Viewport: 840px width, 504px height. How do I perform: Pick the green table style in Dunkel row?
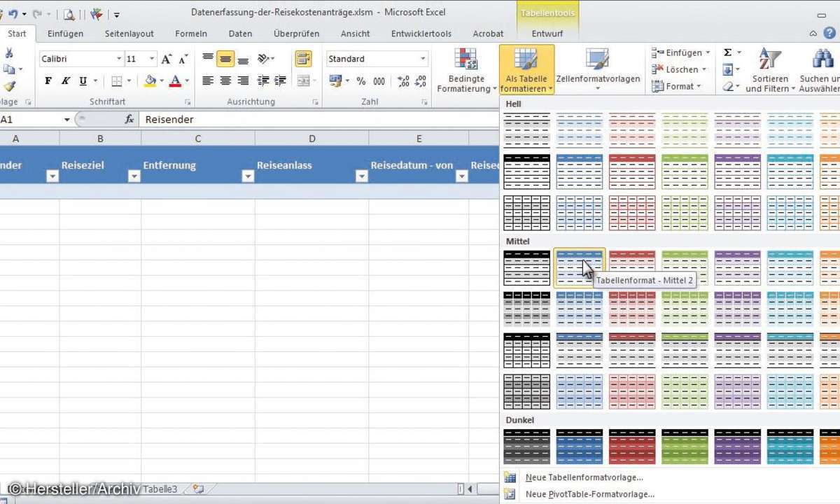point(685,447)
